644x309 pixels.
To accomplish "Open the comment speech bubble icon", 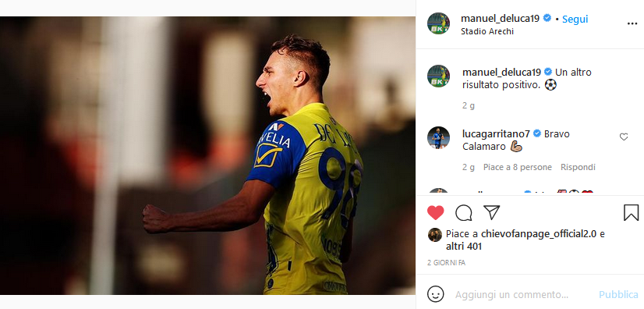I will point(463,213).
